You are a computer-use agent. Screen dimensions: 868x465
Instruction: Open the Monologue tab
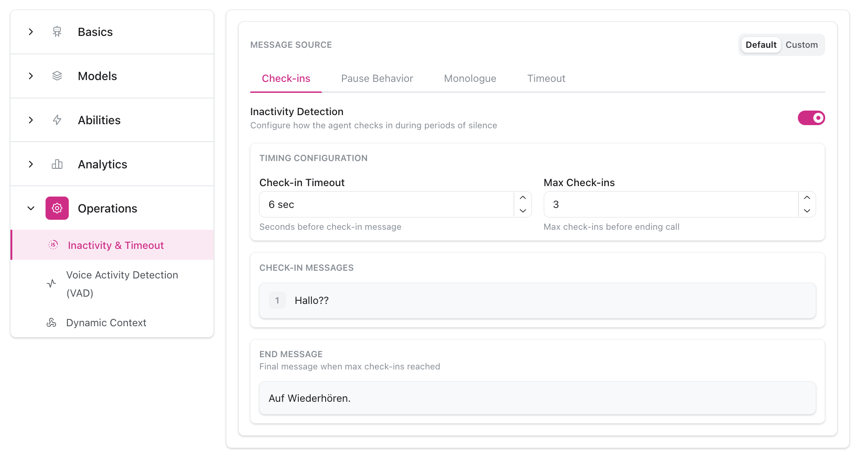click(470, 78)
